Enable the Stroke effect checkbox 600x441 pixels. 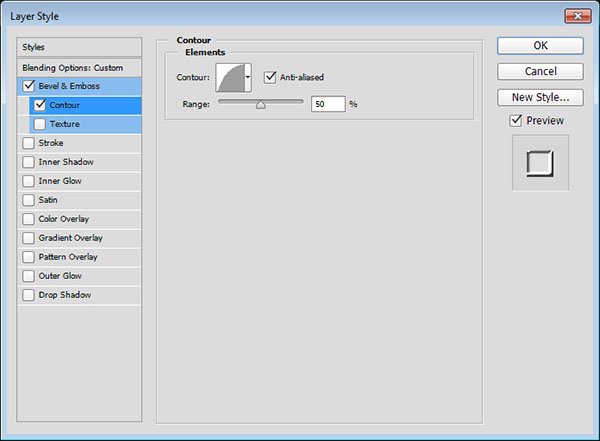click(28, 143)
